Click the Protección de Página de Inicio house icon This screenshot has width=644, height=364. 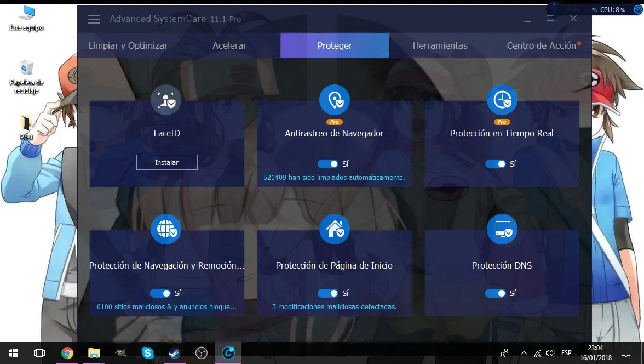tap(334, 229)
